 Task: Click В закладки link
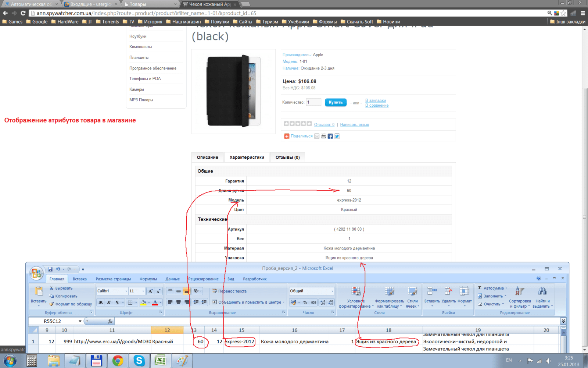(x=376, y=100)
